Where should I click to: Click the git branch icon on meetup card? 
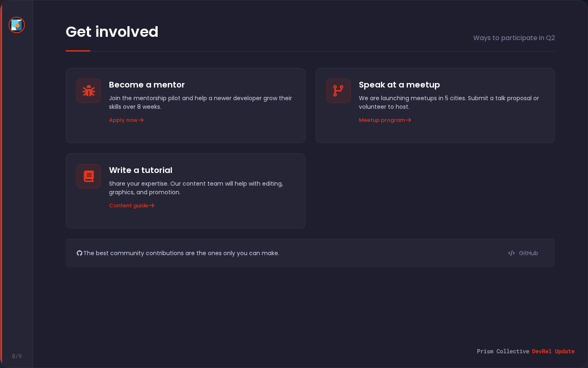(339, 91)
